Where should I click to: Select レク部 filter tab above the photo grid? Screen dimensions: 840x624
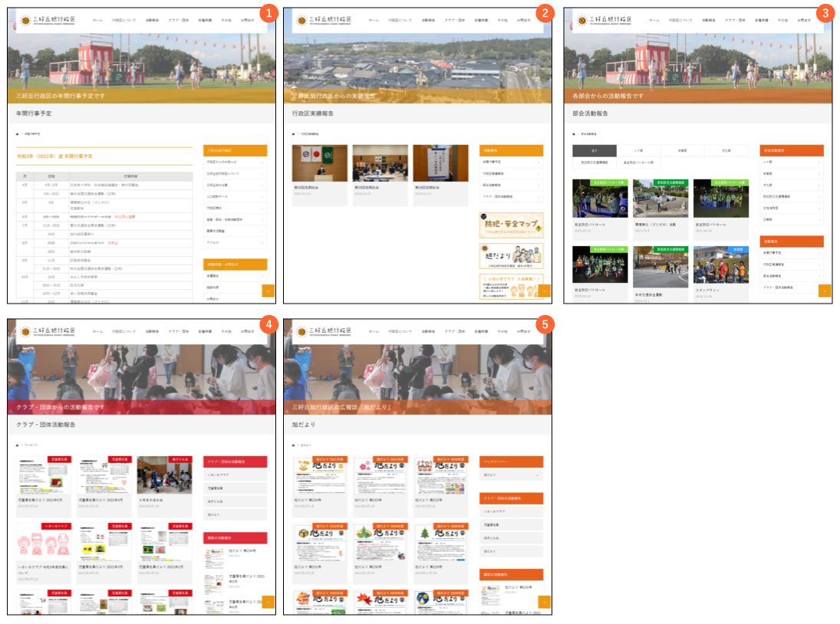point(638,151)
